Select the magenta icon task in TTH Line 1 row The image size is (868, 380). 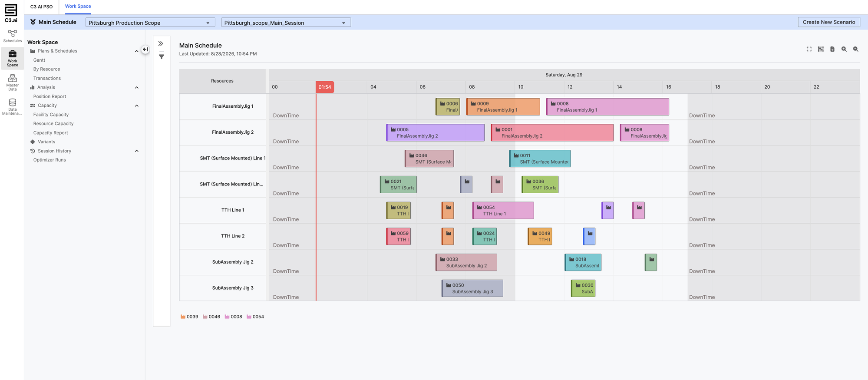[639, 211]
